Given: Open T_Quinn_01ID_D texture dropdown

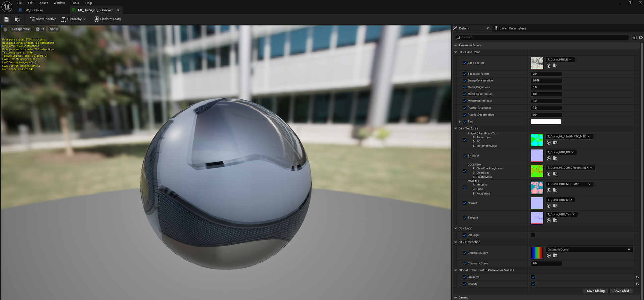Looking at the screenshot, I should pos(560,60).
